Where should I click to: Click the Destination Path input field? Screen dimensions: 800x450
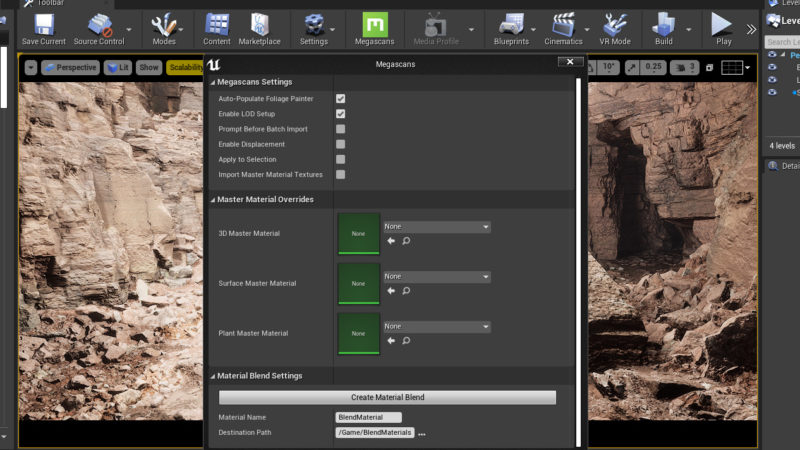click(374, 433)
